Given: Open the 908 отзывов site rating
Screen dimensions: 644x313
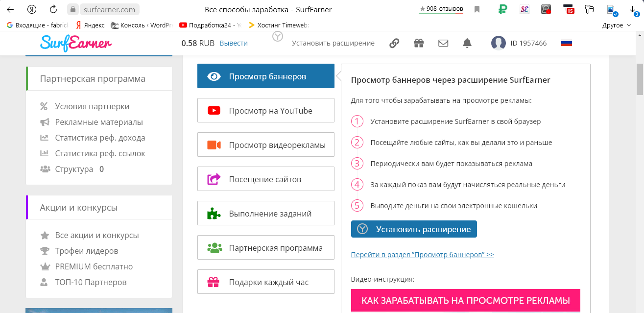Looking at the screenshot, I should click(441, 9).
